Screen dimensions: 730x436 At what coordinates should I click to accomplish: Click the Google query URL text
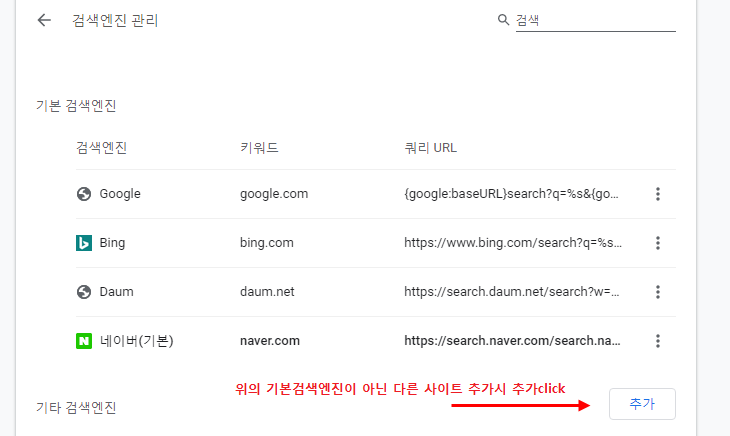(511, 194)
